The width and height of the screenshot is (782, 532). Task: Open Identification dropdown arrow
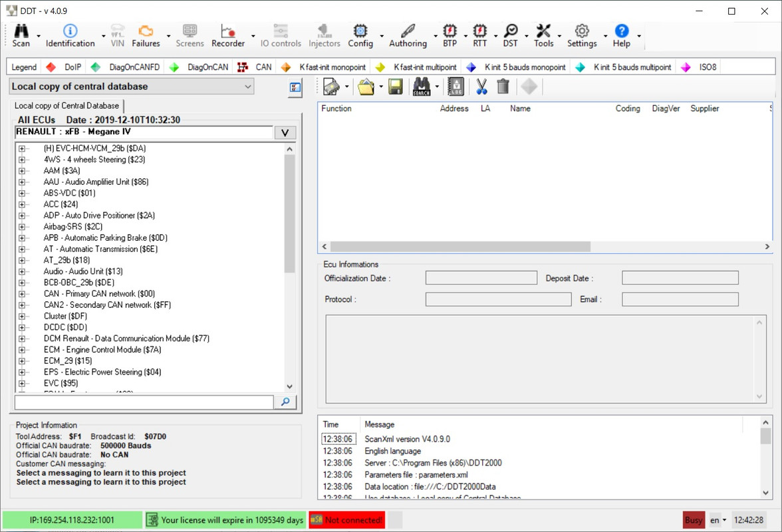click(103, 36)
